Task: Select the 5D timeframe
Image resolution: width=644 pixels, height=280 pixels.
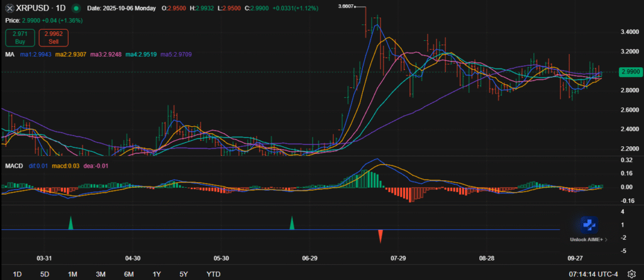Action: (x=45, y=274)
